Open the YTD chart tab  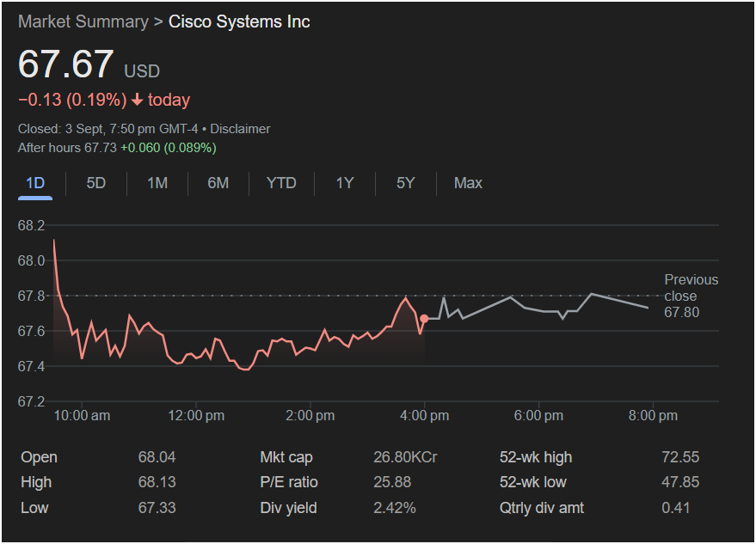tap(281, 183)
